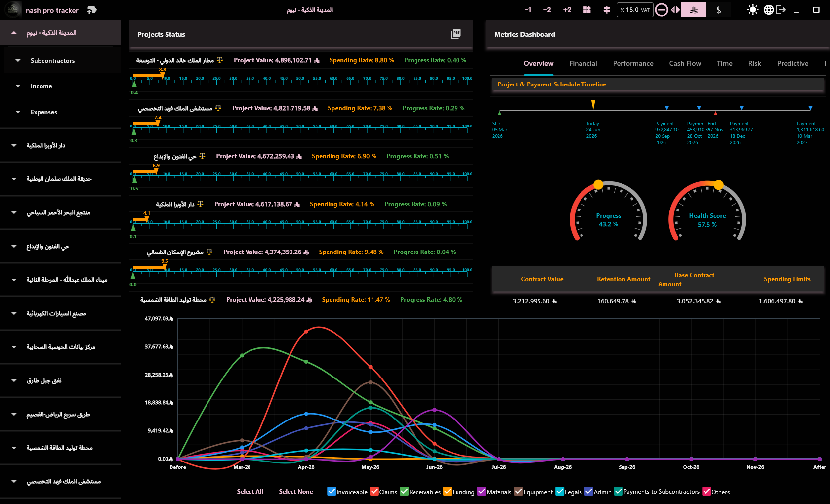Click the logout exit icon
This screenshot has height=504, width=830.
[781, 10]
